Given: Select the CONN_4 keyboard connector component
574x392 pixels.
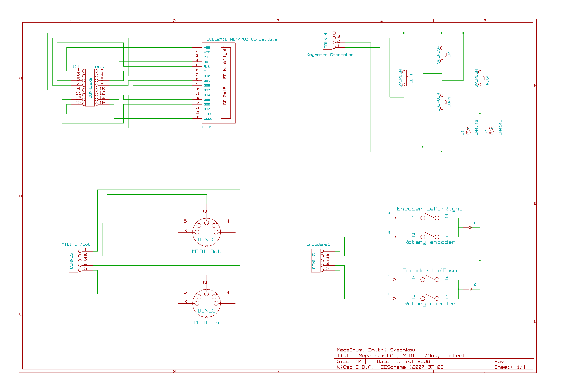Looking at the screenshot, I should (x=328, y=40).
